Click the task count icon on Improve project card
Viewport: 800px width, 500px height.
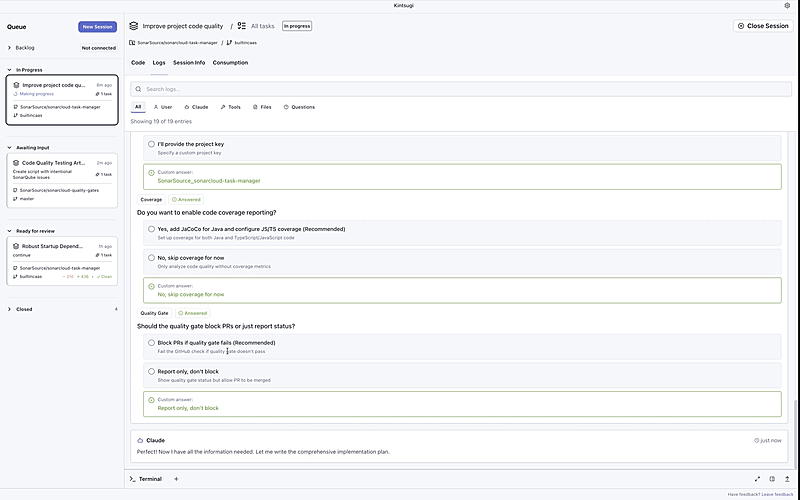pyautogui.click(x=97, y=94)
